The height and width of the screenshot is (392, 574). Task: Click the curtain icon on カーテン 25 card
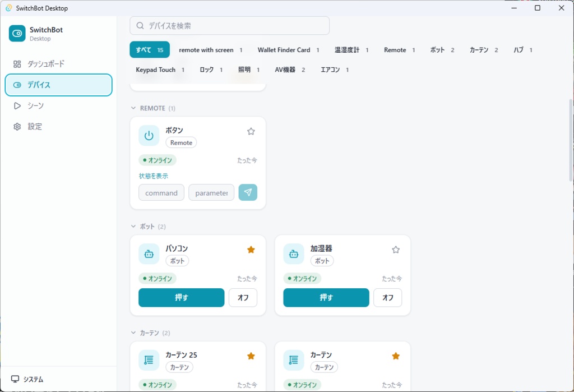(x=149, y=360)
